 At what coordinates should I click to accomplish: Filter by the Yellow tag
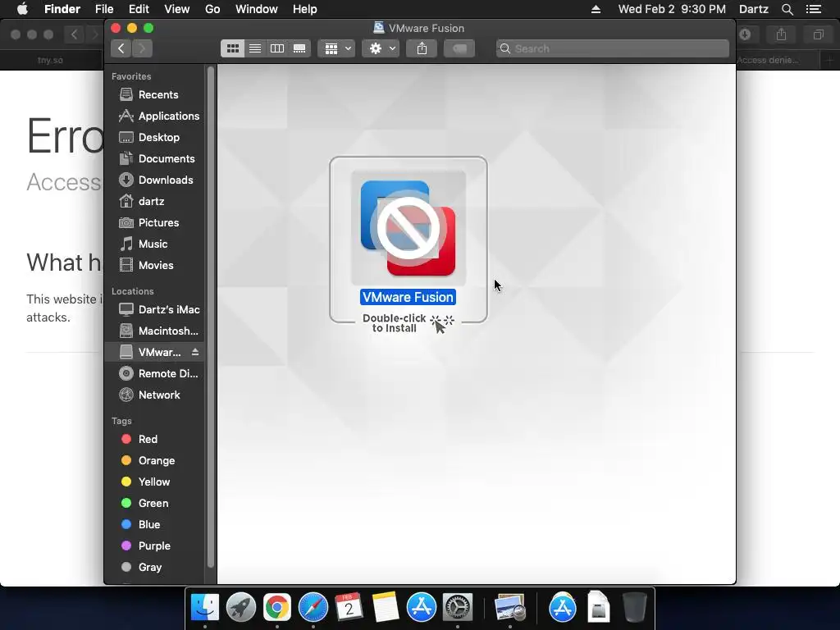point(154,482)
